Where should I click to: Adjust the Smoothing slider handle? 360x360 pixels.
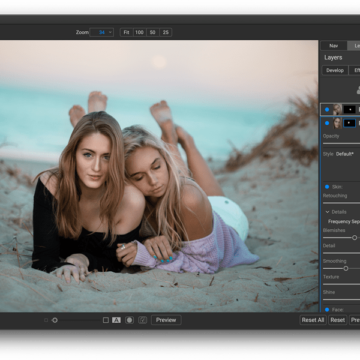click(x=346, y=268)
